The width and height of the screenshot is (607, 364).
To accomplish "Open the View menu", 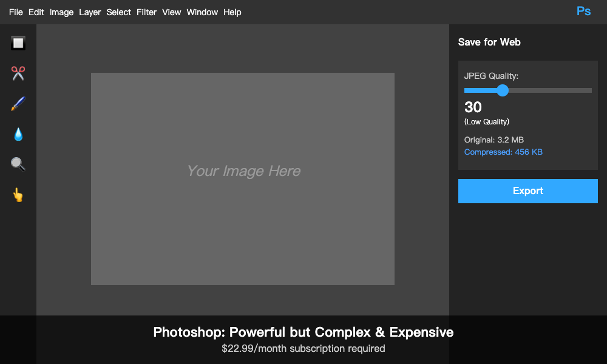I will point(172,12).
